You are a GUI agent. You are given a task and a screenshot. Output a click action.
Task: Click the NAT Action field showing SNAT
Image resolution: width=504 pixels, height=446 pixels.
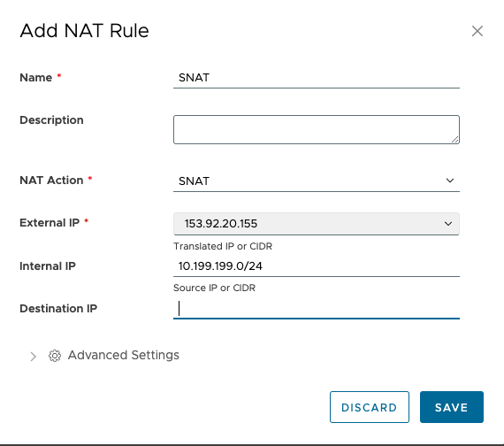(317, 181)
